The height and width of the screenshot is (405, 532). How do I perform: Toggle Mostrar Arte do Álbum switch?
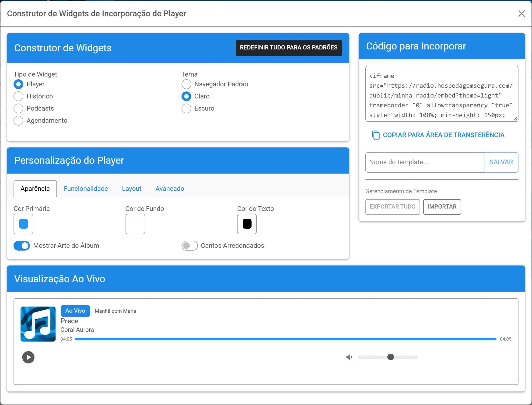point(22,245)
